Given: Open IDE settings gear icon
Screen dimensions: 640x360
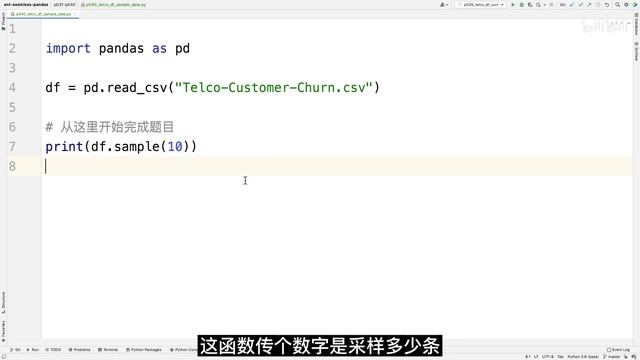Looking at the screenshot, I should (x=626, y=5).
